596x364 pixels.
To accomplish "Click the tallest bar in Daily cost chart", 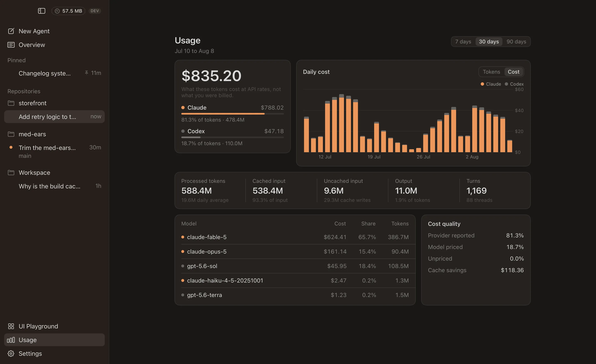I will (341, 123).
